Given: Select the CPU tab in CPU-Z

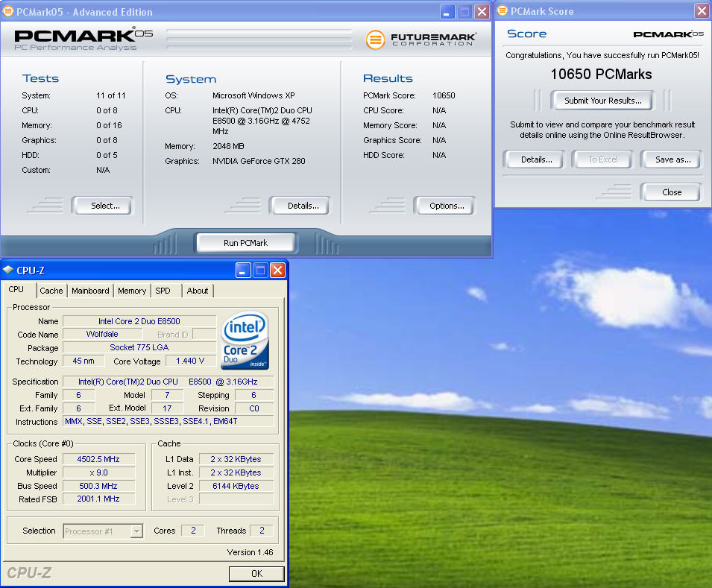Looking at the screenshot, I should (16, 289).
